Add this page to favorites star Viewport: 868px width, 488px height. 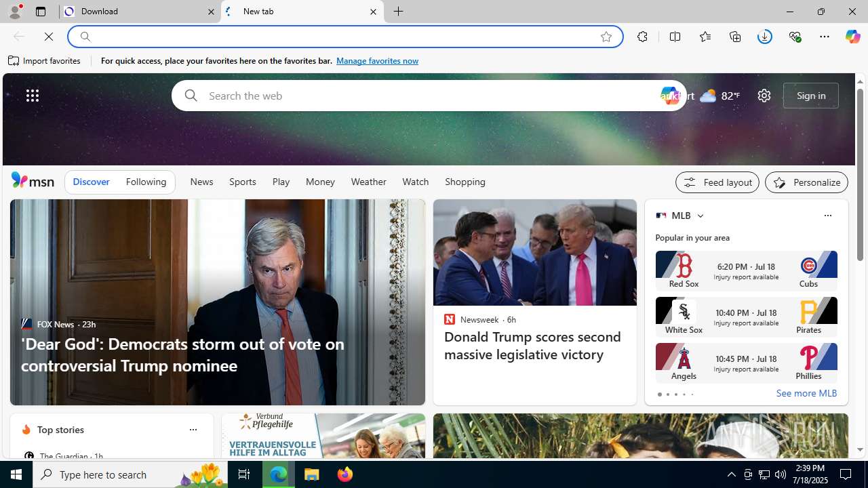606,37
